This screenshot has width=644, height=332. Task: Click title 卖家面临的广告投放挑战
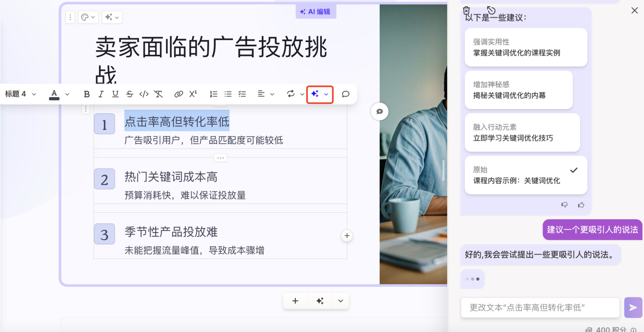point(211,60)
